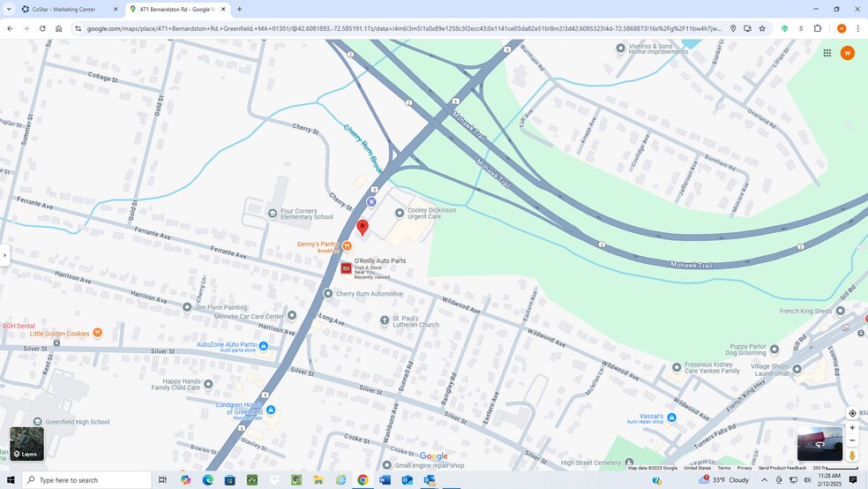Toggle the Layers satellite view button
Screen dimensions: 868x489
[26, 444]
